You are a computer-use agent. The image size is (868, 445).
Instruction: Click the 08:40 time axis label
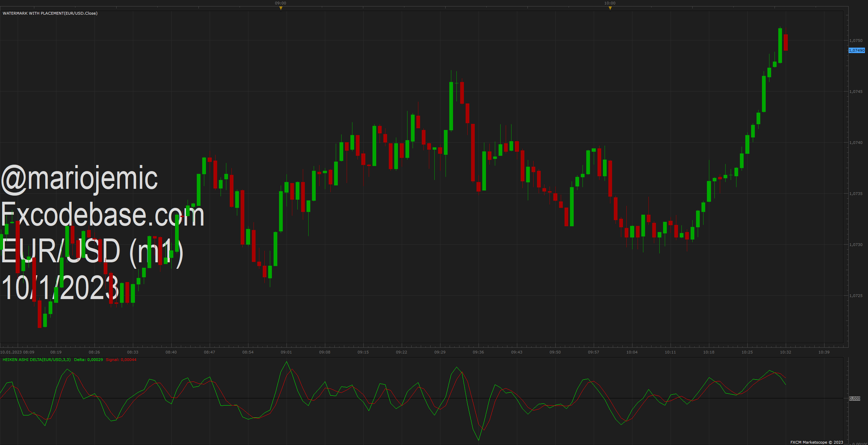click(x=171, y=352)
